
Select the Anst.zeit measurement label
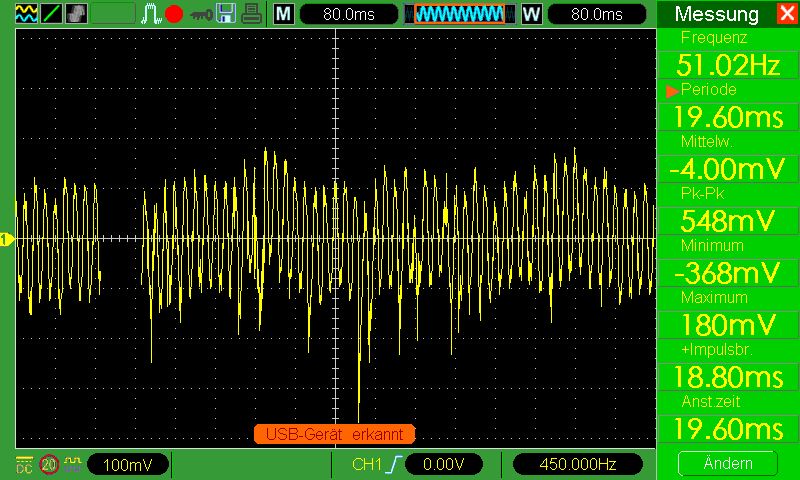710,401
